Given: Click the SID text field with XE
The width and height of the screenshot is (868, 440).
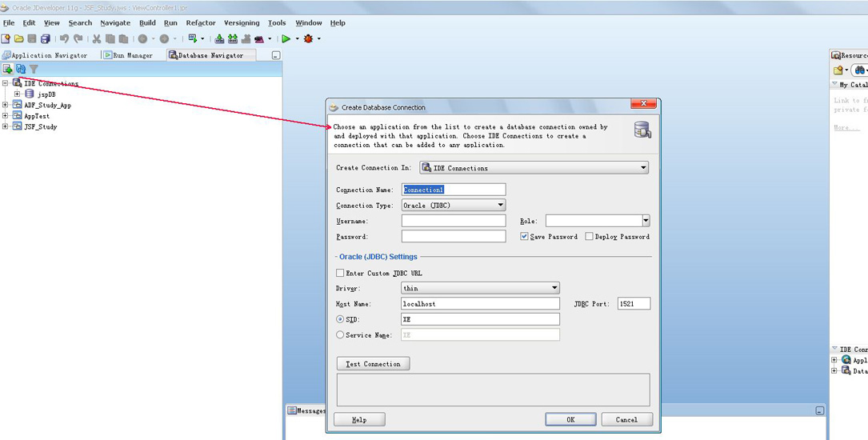Looking at the screenshot, I should click(x=480, y=319).
